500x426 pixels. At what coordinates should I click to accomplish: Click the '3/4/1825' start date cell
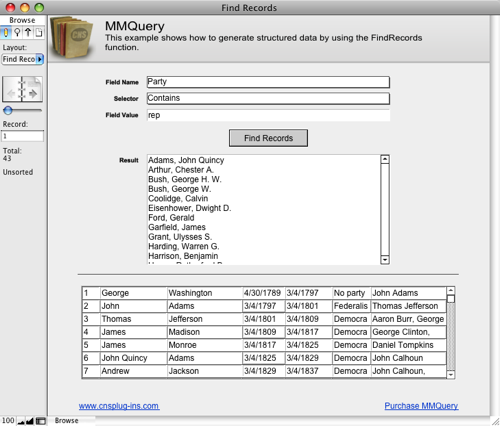[x=263, y=358]
